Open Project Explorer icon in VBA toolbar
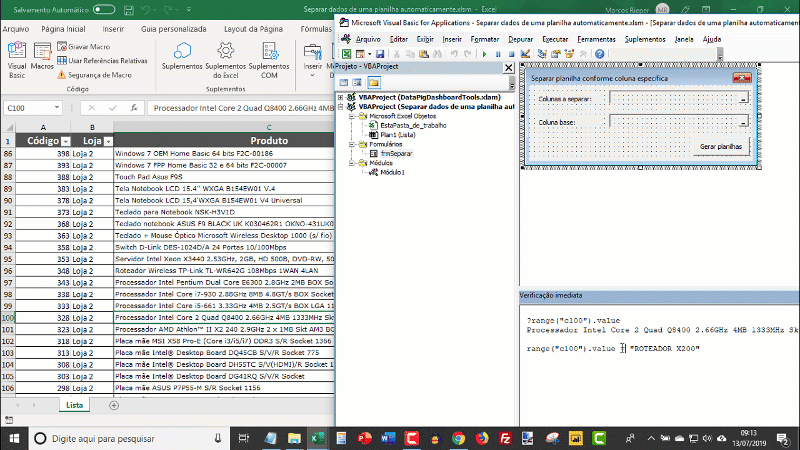The image size is (800, 450). (542, 54)
